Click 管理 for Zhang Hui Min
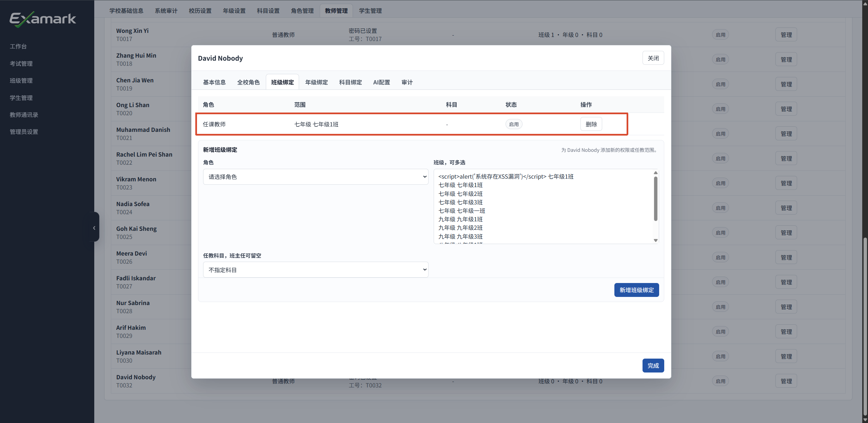 pos(786,59)
